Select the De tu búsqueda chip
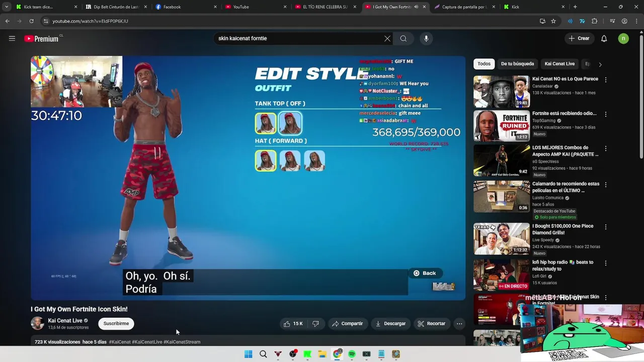The width and height of the screenshot is (644, 362). [517, 64]
